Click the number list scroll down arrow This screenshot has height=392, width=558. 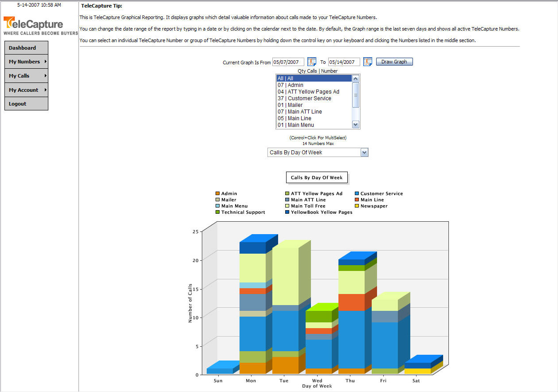point(355,125)
